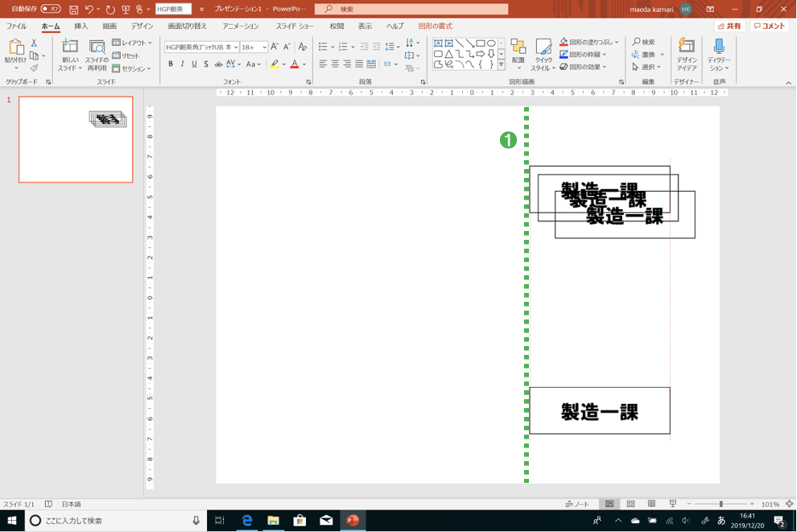
Task: Expand the shapes gallery
Action: tap(502, 64)
